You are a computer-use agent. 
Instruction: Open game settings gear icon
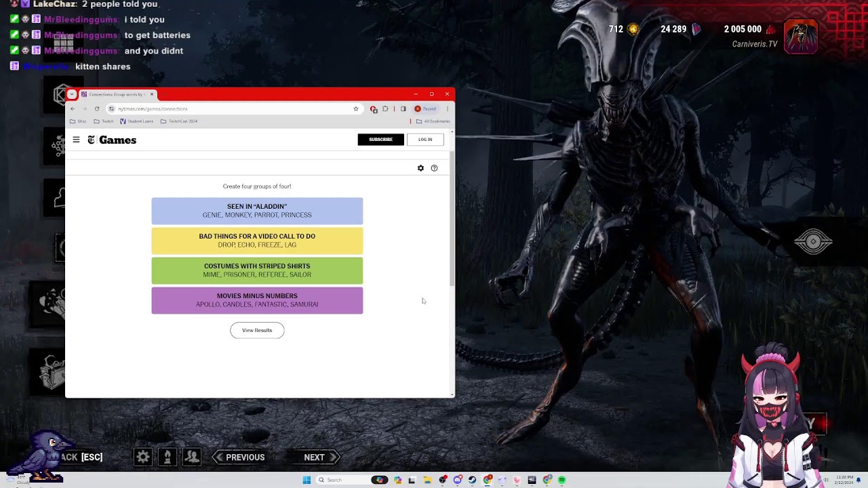pyautogui.click(x=143, y=457)
